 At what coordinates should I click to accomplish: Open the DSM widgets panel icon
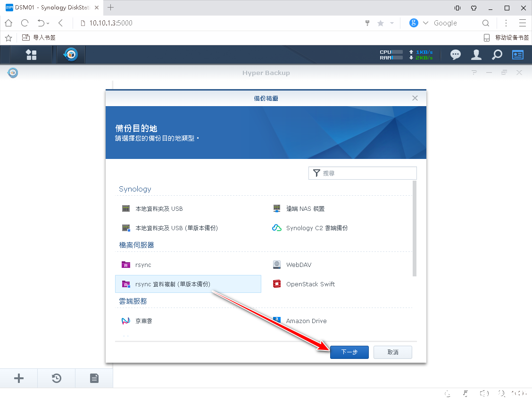point(518,55)
